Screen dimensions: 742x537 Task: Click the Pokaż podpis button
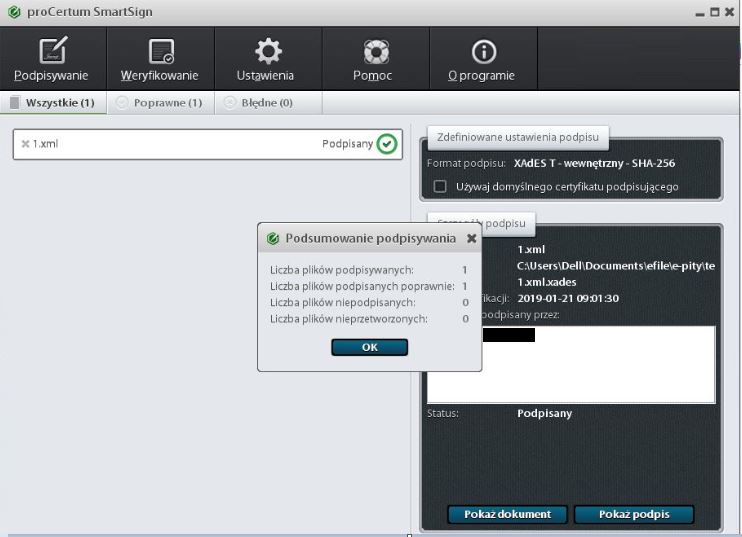pos(633,514)
